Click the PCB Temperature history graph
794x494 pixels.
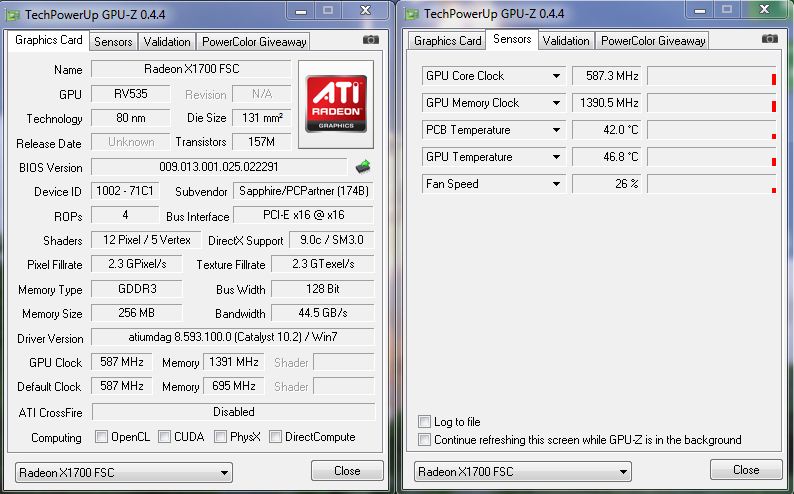[711, 130]
